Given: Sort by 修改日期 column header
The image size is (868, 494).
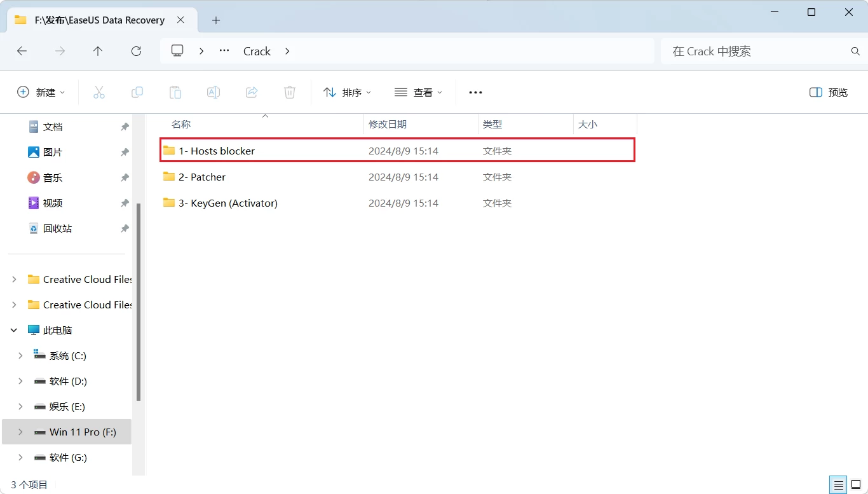Looking at the screenshot, I should pyautogui.click(x=421, y=125).
